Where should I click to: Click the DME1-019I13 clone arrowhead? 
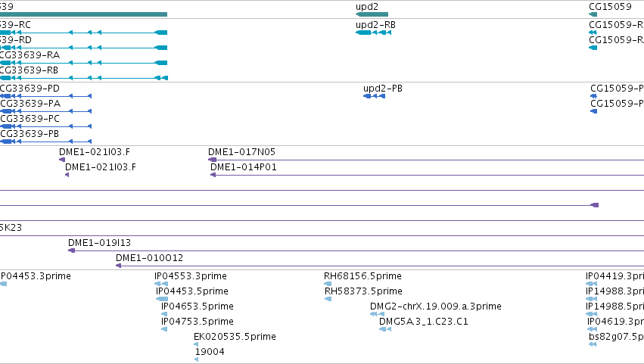coord(71,250)
